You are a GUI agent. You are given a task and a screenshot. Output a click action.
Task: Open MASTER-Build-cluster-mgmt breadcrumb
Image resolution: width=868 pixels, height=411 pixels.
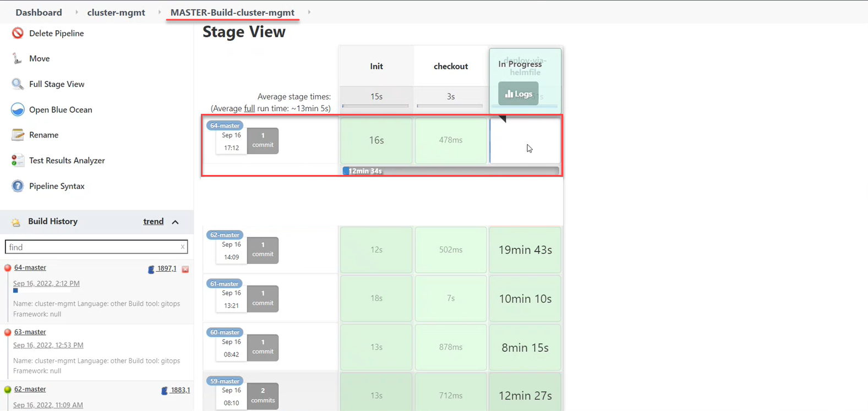[232, 12]
